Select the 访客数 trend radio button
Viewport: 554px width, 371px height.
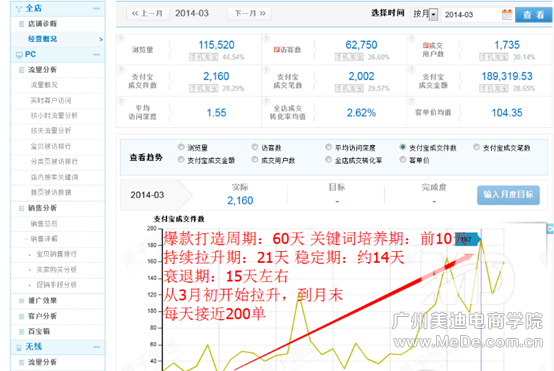[x=255, y=147]
